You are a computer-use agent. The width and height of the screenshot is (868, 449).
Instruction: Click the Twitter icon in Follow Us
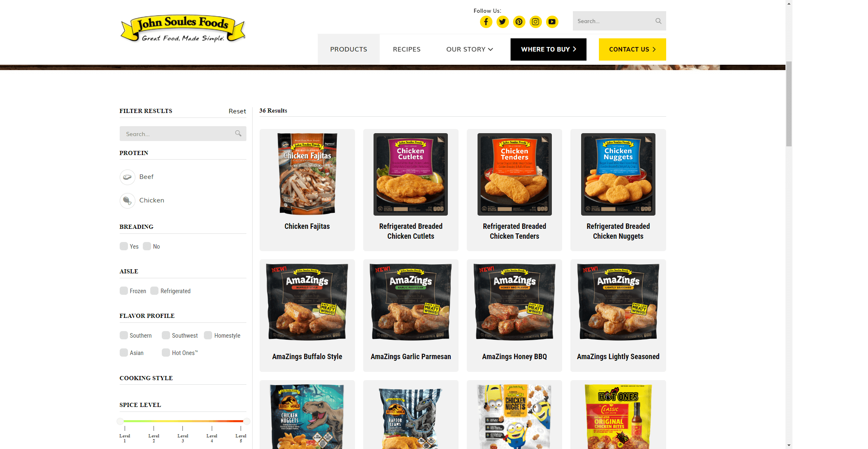(x=501, y=21)
